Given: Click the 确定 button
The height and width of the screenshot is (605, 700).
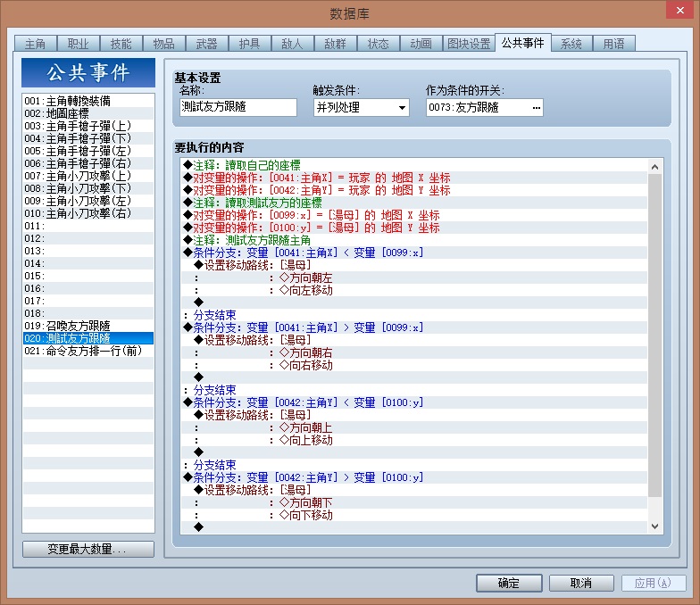Looking at the screenshot, I should (x=509, y=583).
